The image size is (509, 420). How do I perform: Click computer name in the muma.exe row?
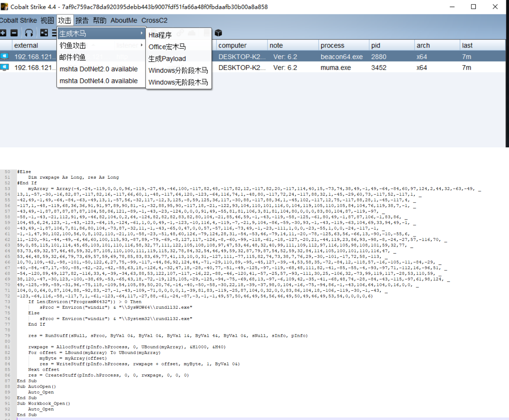[242, 68]
